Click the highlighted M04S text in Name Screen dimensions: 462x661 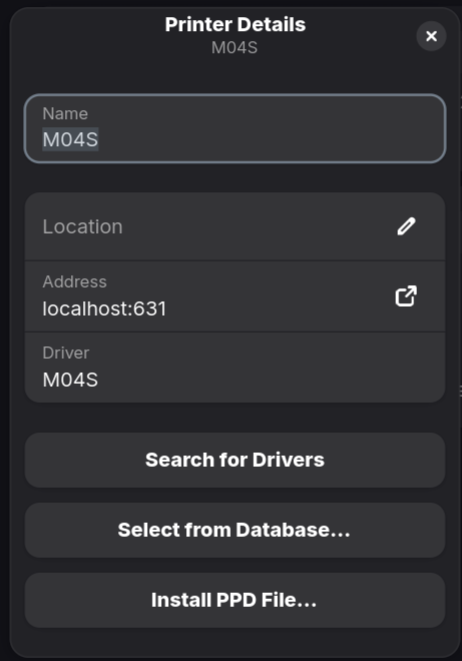(x=70, y=140)
